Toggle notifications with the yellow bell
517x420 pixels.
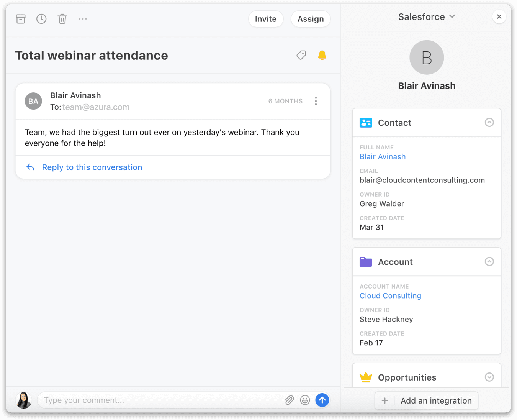point(322,55)
